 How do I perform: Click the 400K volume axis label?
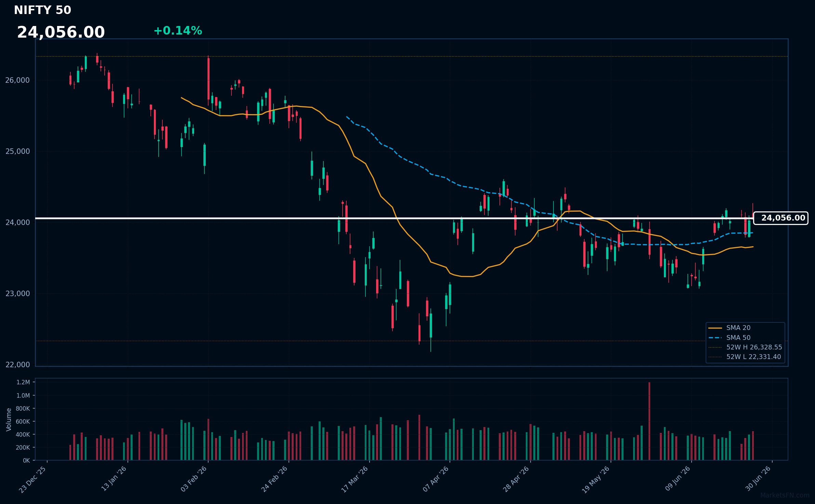pos(23,435)
